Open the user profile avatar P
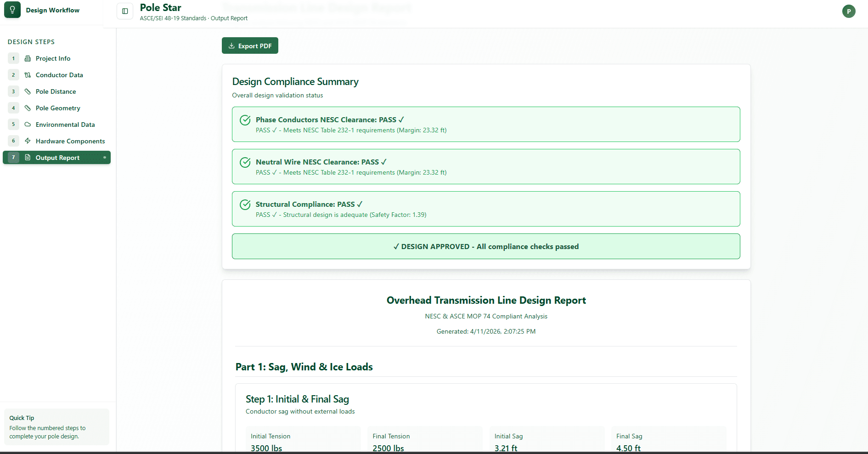The image size is (868, 454). (x=848, y=11)
